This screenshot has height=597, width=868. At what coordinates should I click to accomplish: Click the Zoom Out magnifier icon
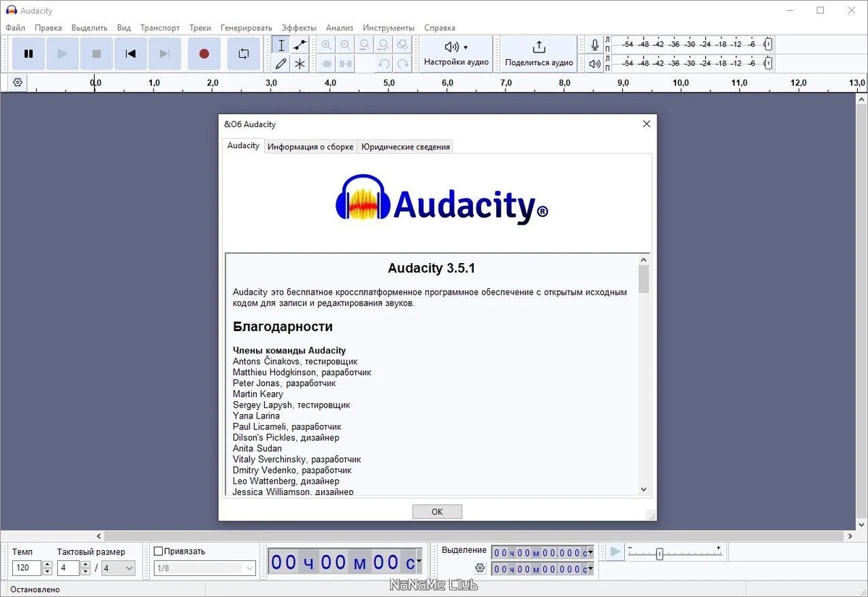coord(346,45)
